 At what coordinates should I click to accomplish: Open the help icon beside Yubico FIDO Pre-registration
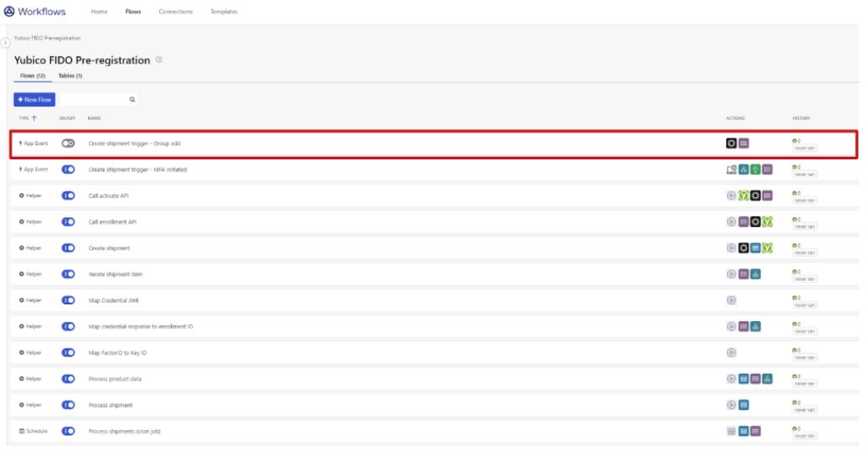(x=159, y=60)
